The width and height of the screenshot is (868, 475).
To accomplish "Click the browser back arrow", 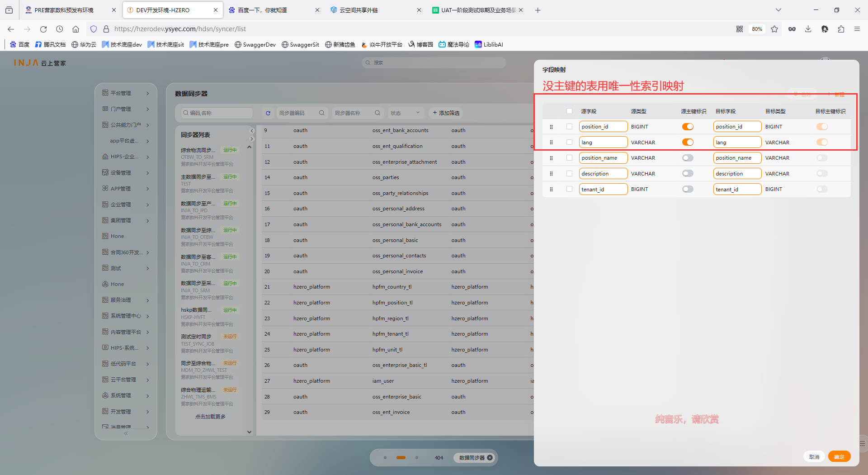I will [11, 29].
